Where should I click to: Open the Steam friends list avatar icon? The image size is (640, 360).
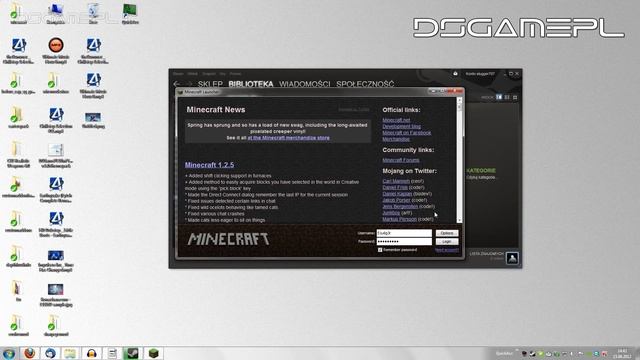pyautogui.click(x=512, y=258)
